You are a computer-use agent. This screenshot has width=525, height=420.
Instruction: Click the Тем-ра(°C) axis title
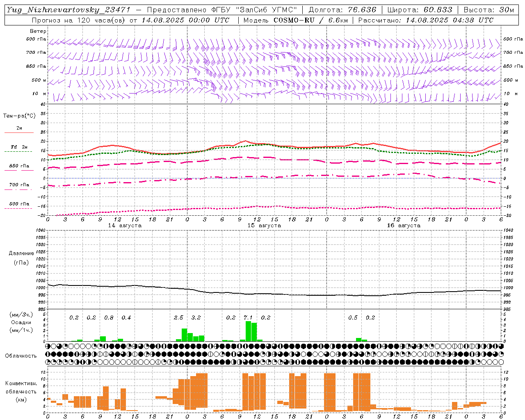click(19, 116)
